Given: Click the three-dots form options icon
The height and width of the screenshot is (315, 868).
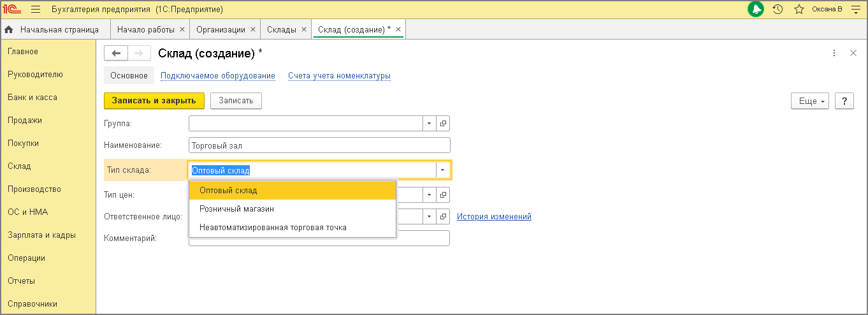Looking at the screenshot, I should pos(834,53).
